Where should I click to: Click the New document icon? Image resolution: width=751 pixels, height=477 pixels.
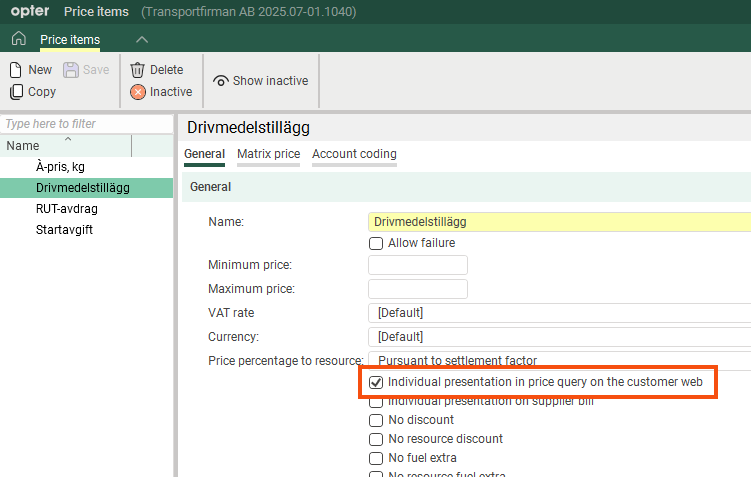coord(16,70)
